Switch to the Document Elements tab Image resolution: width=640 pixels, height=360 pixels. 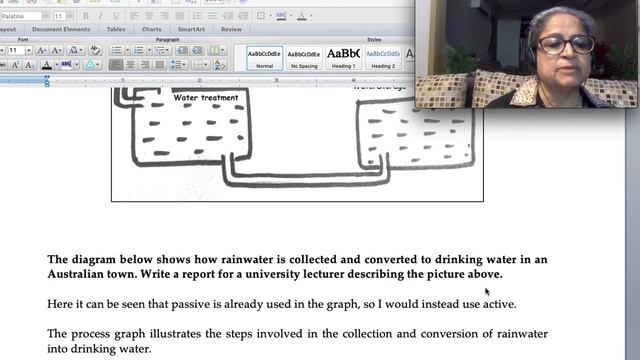61,29
